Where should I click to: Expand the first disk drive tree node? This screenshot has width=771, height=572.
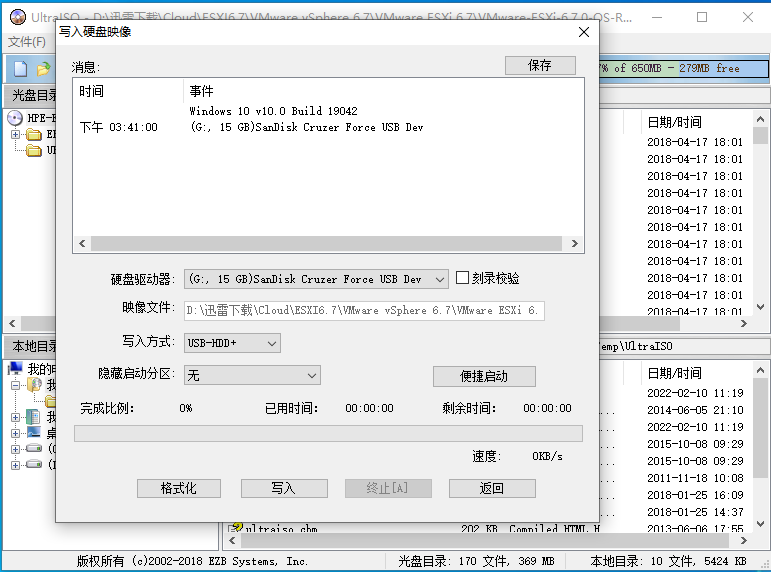(x=15, y=449)
